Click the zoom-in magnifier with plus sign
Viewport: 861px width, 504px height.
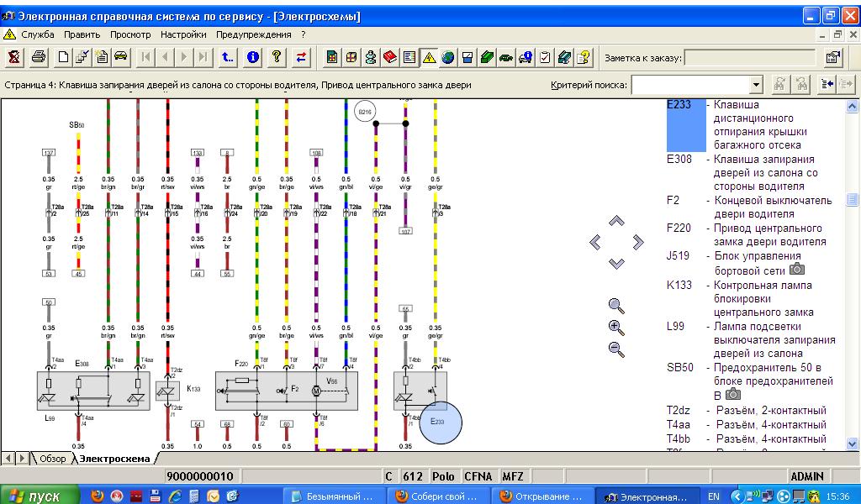pyautogui.click(x=616, y=328)
